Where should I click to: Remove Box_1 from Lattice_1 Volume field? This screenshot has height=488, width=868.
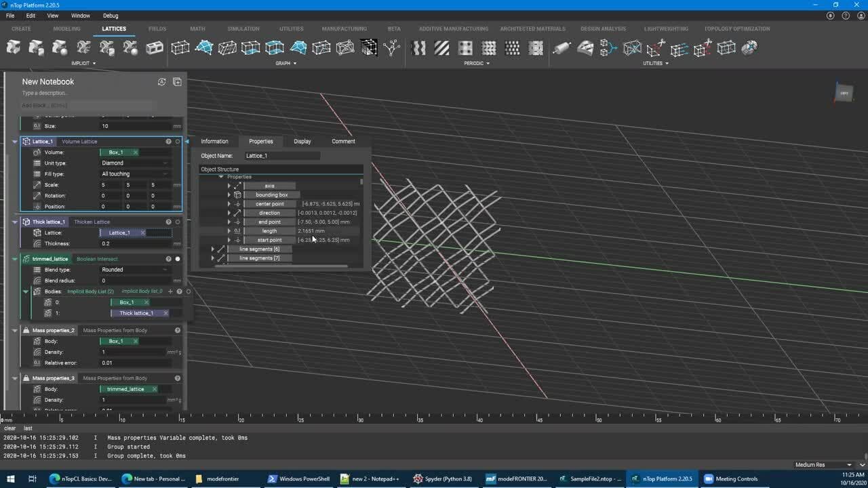[136, 152]
